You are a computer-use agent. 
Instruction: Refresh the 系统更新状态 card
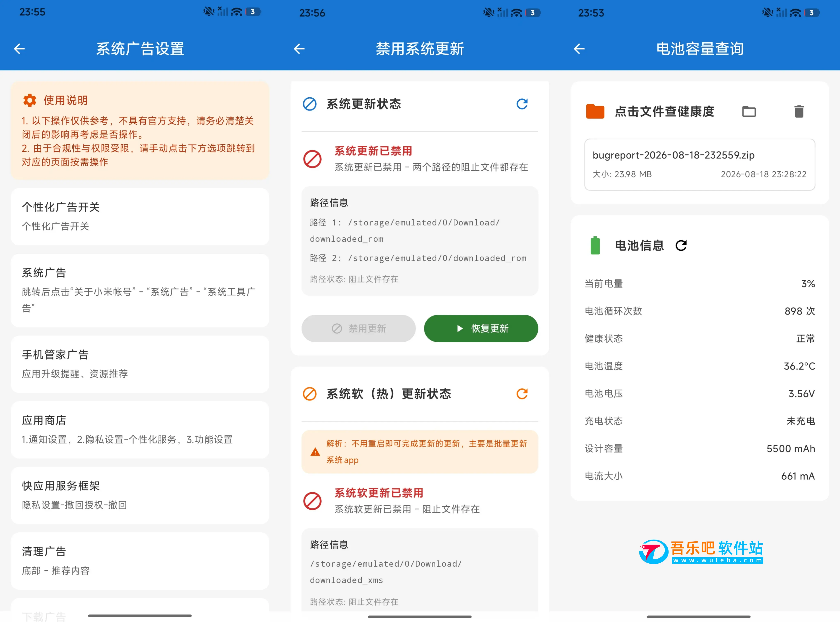point(522,104)
